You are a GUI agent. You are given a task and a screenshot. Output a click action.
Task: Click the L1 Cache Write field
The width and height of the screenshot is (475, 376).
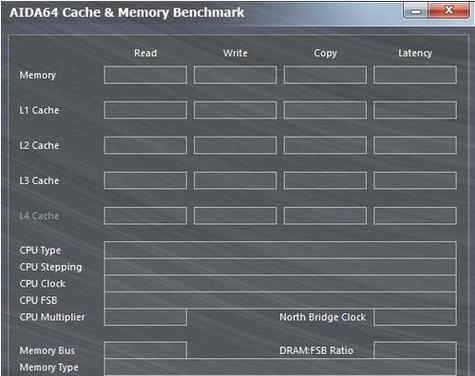point(235,110)
